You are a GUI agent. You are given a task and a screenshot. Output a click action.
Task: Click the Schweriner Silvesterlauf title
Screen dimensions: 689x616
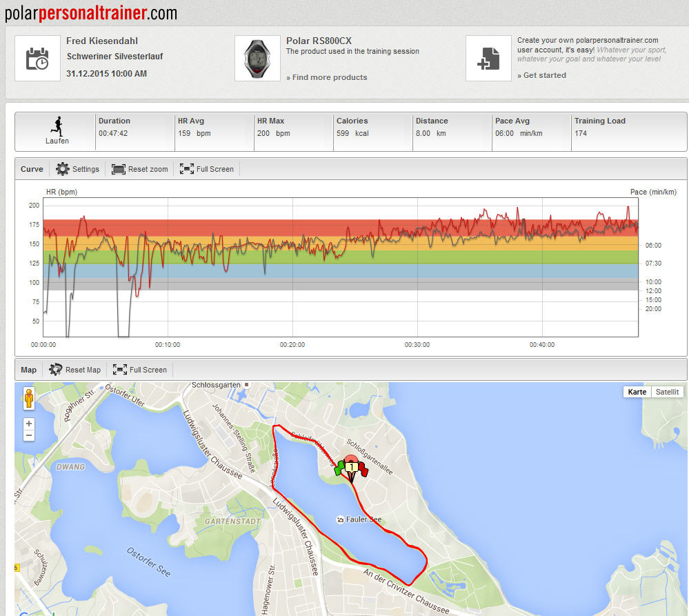(x=114, y=57)
